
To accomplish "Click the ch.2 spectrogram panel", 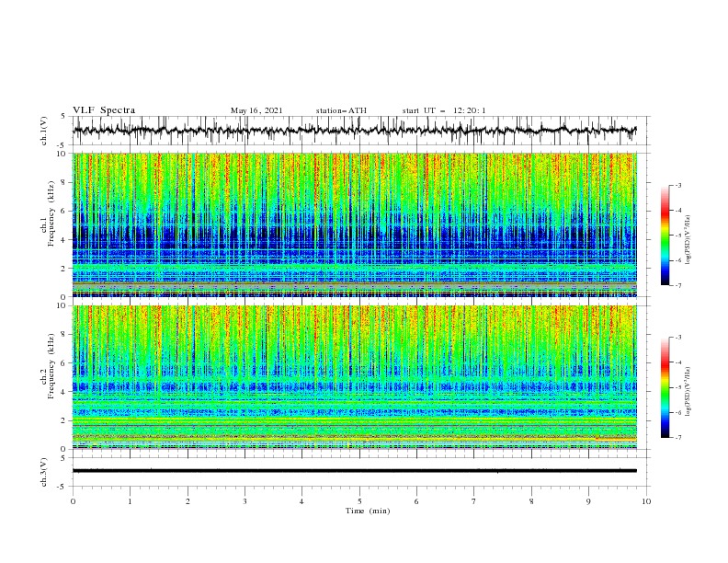I will click(354, 377).
